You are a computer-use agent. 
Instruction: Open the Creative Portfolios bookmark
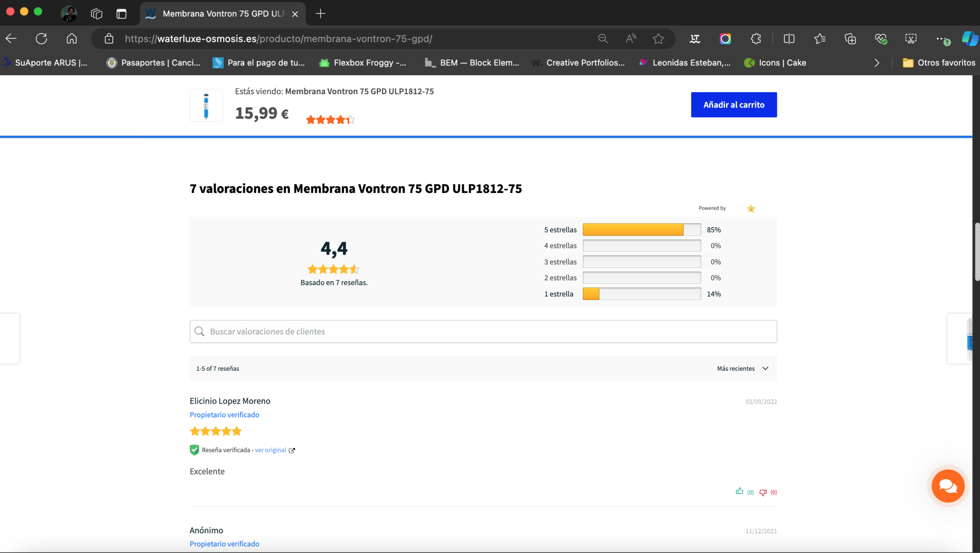pyautogui.click(x=578, y=62)
